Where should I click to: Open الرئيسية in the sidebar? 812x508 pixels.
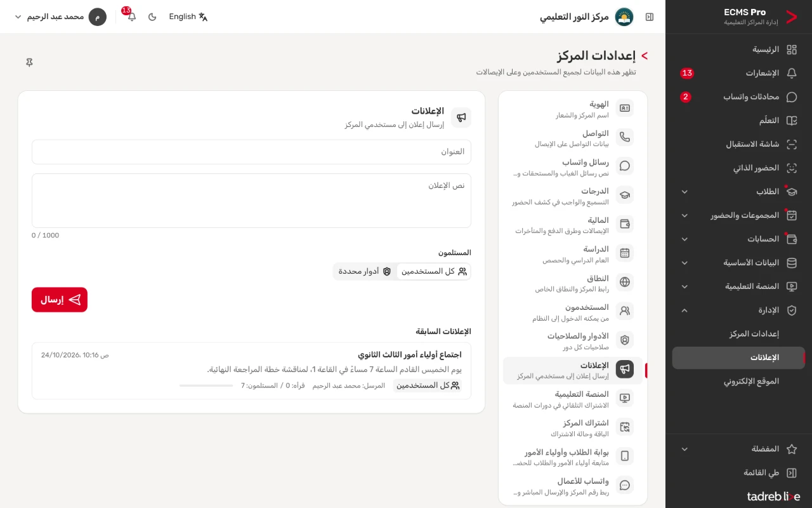pos(738,50)
